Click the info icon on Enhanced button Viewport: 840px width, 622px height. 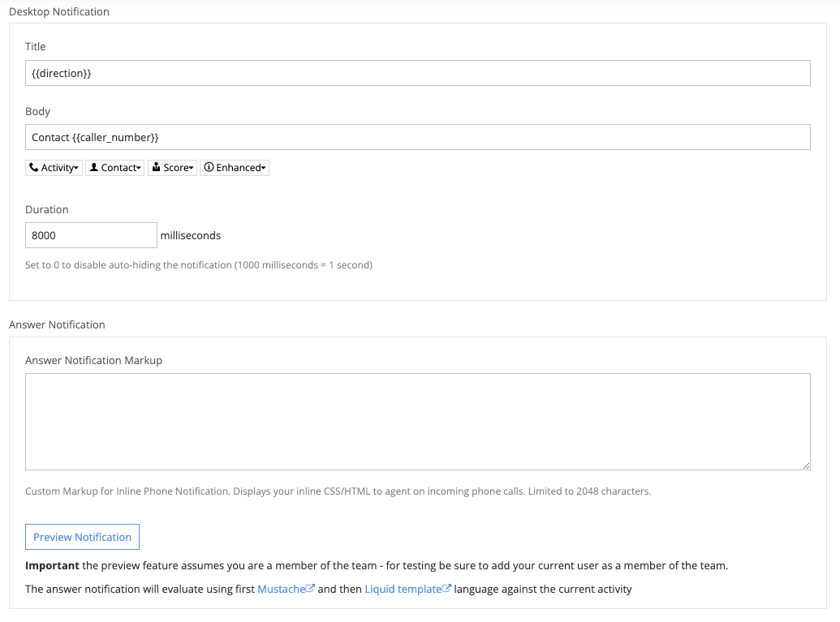(x=209, y=168)
